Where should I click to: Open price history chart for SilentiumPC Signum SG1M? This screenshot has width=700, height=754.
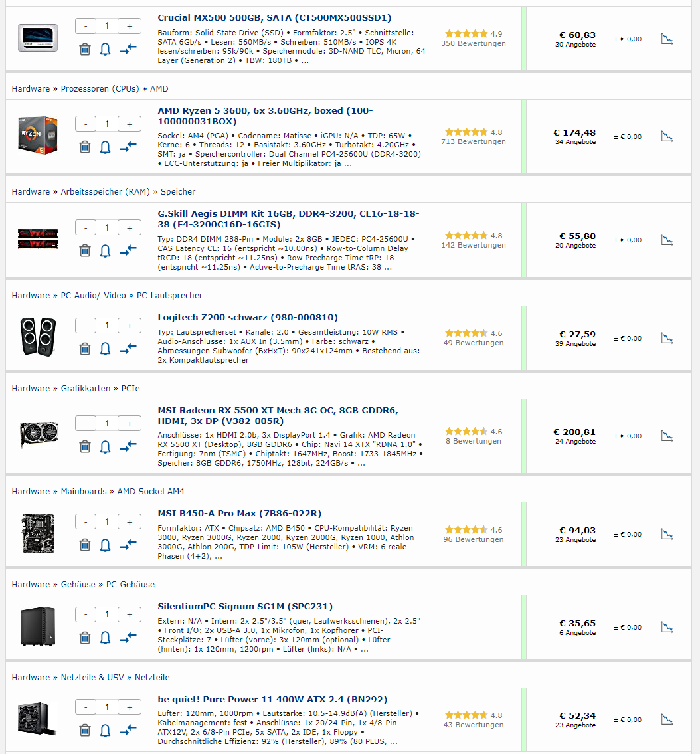(667, 628)
